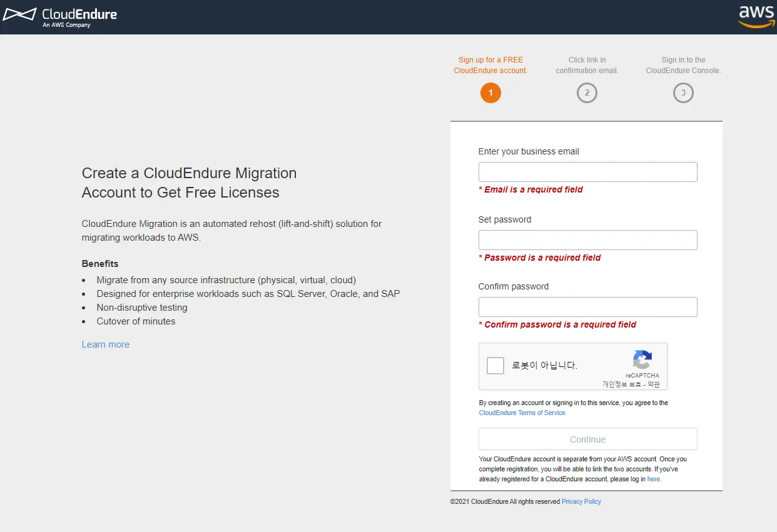Image resolution: width=777 pixels, height=532 pixels.
Task: Check the reCAPTCHA robot checkbox
Action: tap(495, 366)
